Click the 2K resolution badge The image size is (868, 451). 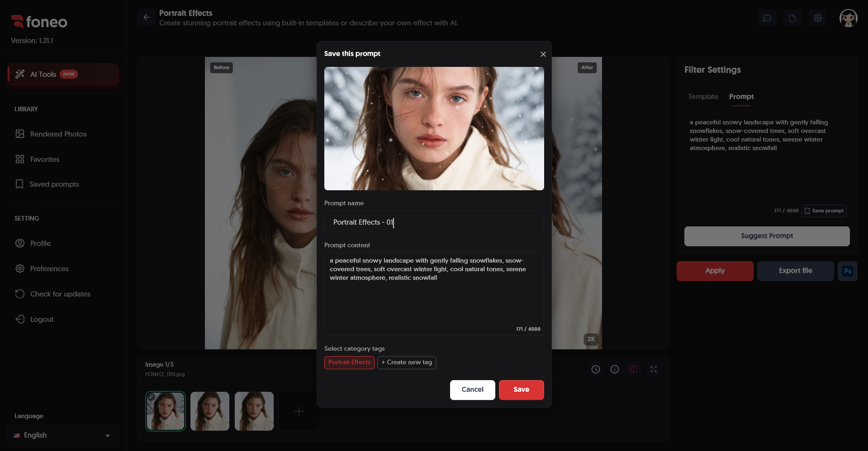point(591,339)
